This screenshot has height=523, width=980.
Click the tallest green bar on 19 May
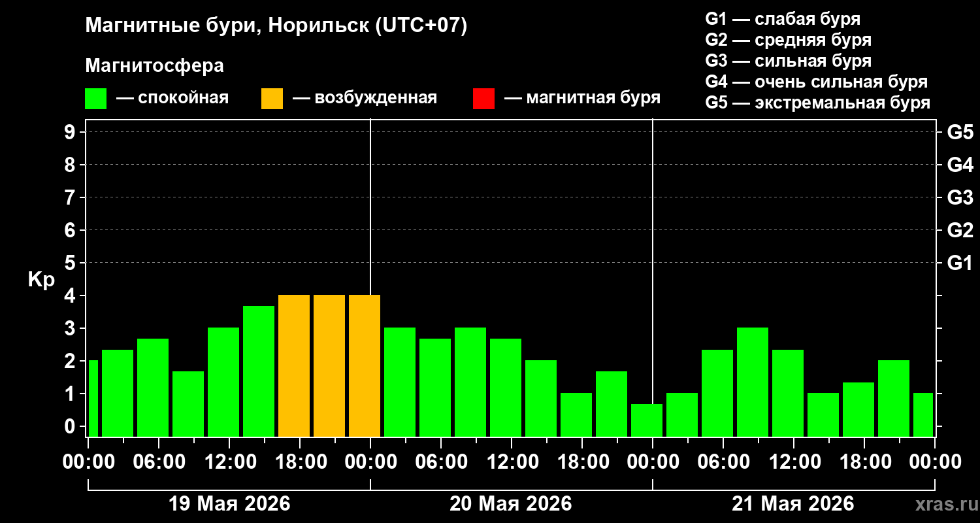tap(259, 371)
